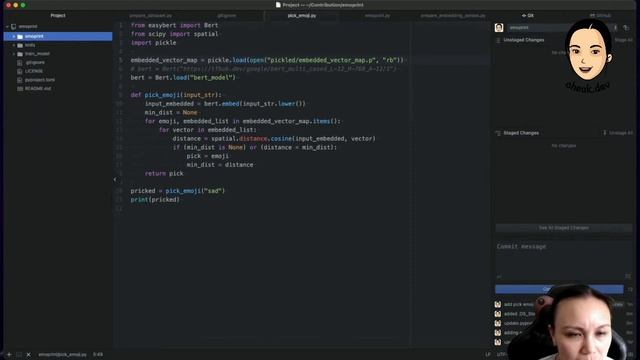
Task: Open the GitHub panel tab
Action: pyautogui.click(x=600, y=16)
